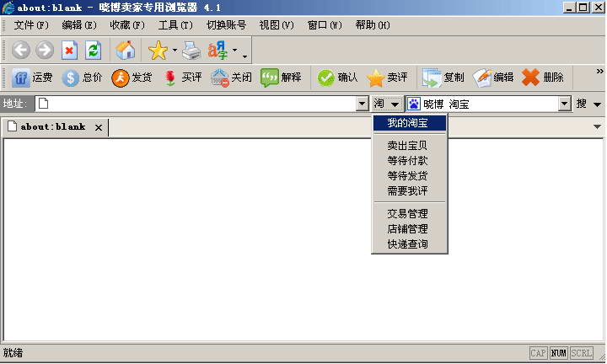Image resolution: width=607 pixels, height=364 pixels.
Task: Toggle the 淘 Taobao menu dropdown button
Action: [x=386, y=104]
